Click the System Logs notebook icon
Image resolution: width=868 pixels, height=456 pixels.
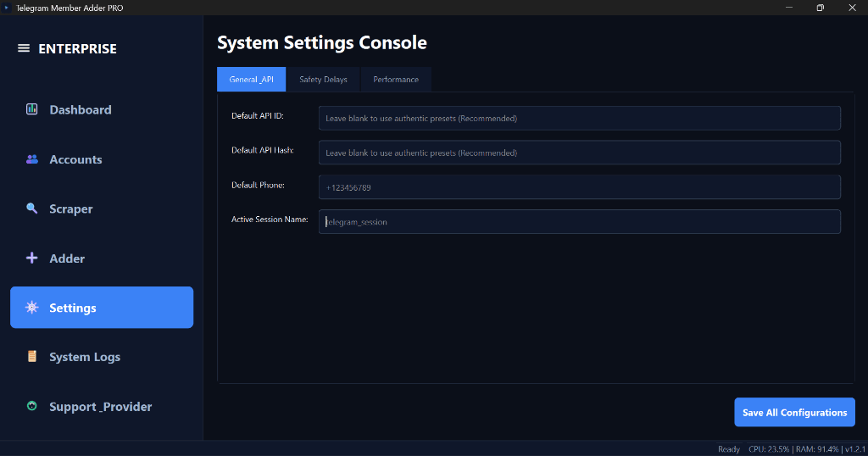tap(32, 356)
